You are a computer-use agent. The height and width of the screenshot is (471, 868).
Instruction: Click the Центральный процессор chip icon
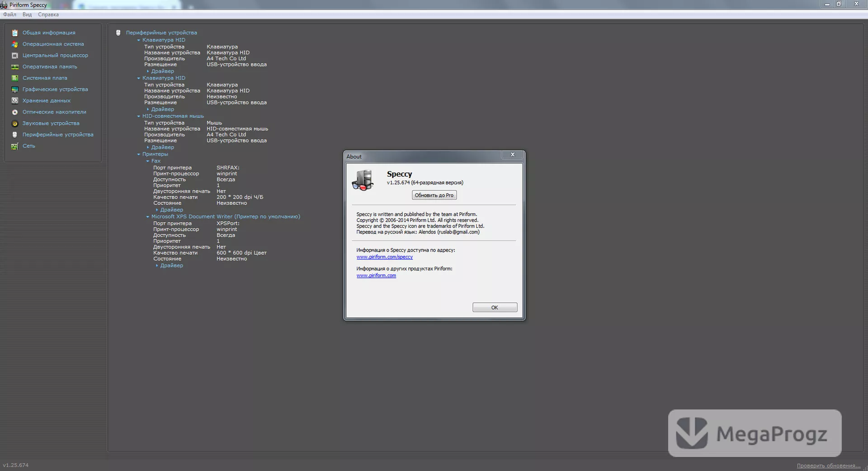[15, 55]
